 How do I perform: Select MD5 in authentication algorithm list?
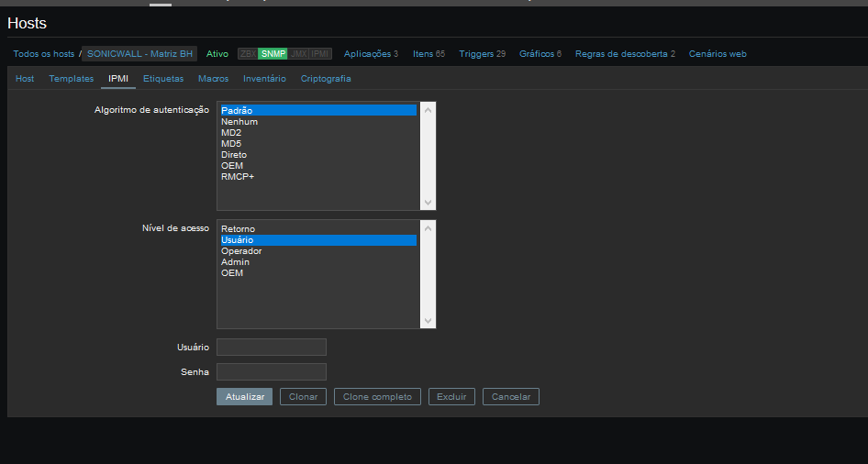[x=231, y=144]
